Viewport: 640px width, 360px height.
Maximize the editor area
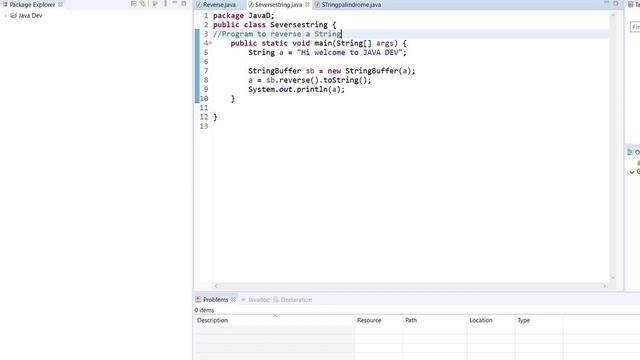(x=616, y=3)
